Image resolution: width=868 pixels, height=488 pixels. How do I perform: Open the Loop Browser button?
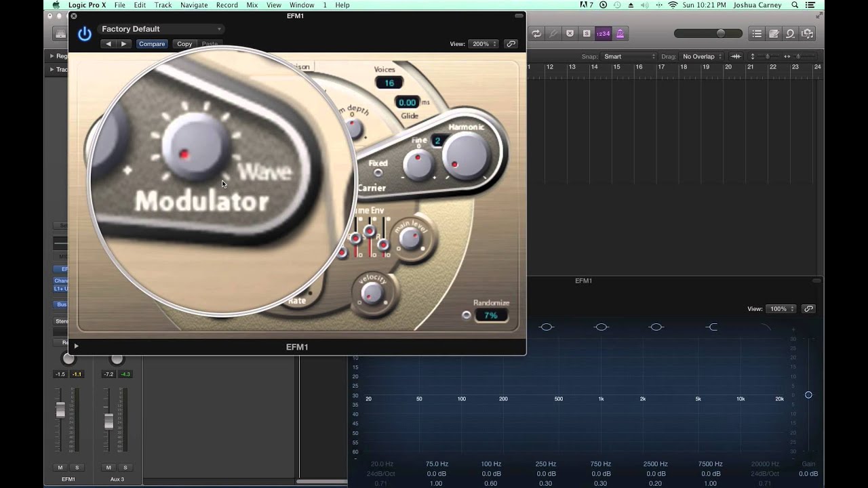(790, 33)
